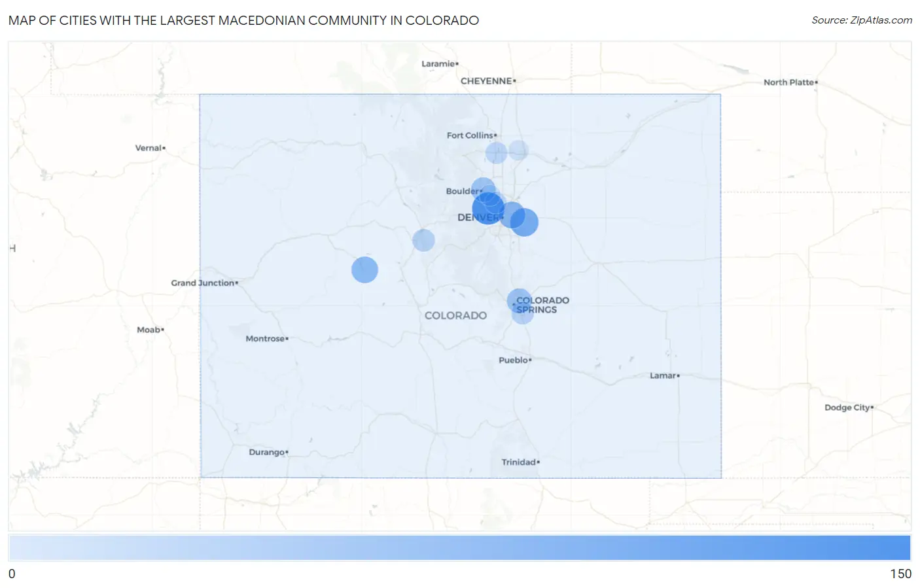Click the legend minimum value 0
Screen dimensions: 920x588
click(12, 574)
